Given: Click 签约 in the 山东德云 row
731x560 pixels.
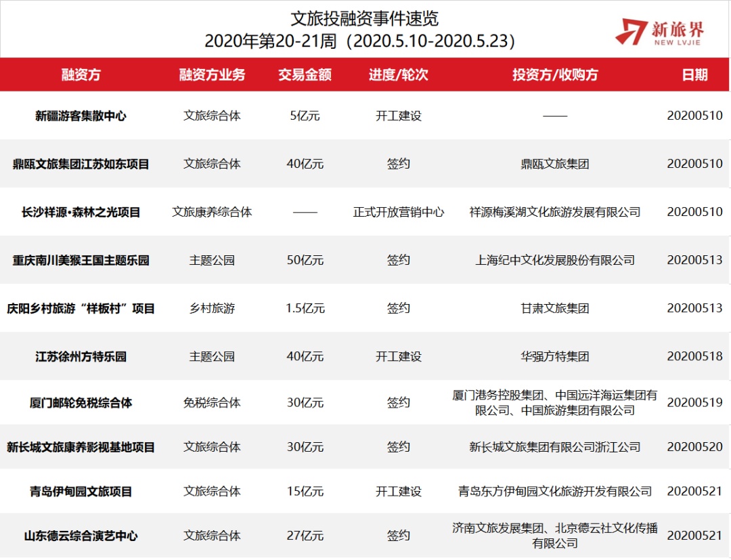Looking at the screenshot, I should click(398, 536).
